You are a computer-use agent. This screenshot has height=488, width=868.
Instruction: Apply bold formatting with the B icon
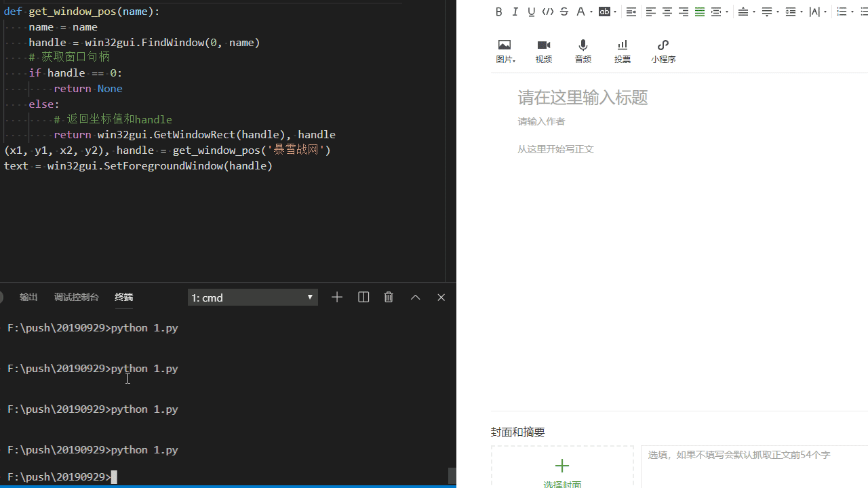click(x=498, y=12)
